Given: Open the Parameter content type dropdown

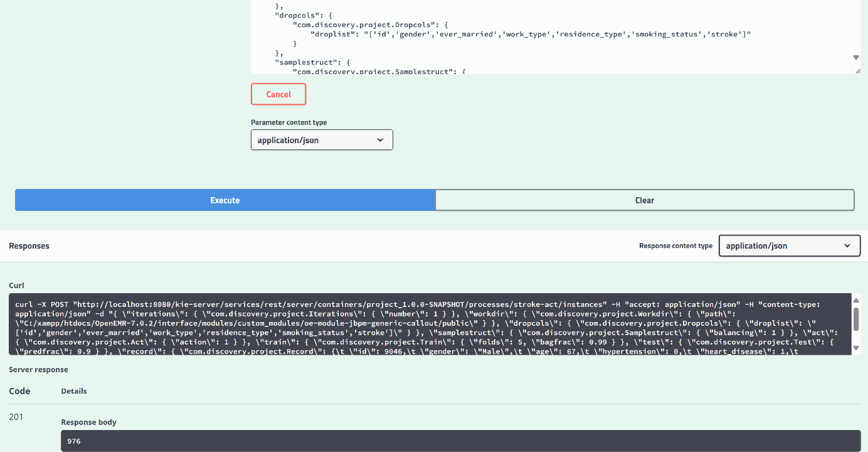Looking at the screenshot, I should [321, 139].
